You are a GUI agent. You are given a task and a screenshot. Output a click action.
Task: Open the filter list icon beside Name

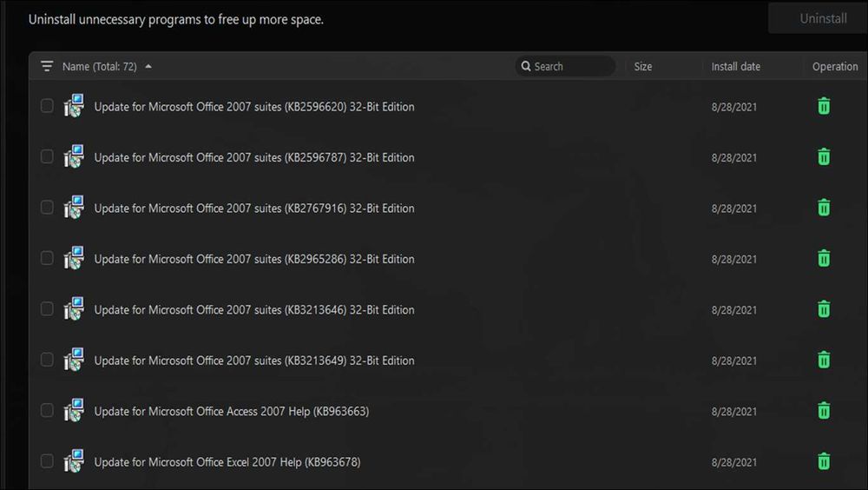[47, 67]
